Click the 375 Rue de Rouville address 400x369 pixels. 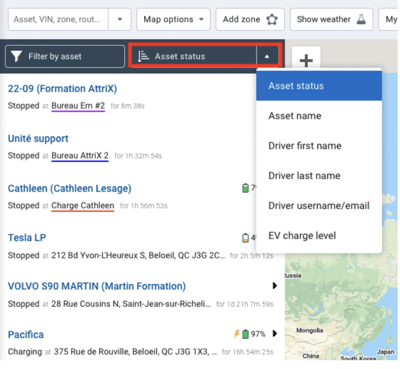tap(135, 352)
